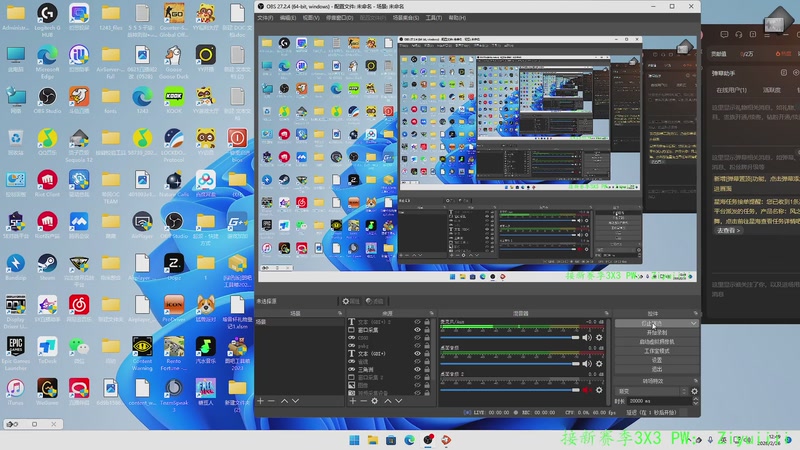Remove the selected source with the minus button
Screen dimensions: 800x450
point(363,402)
